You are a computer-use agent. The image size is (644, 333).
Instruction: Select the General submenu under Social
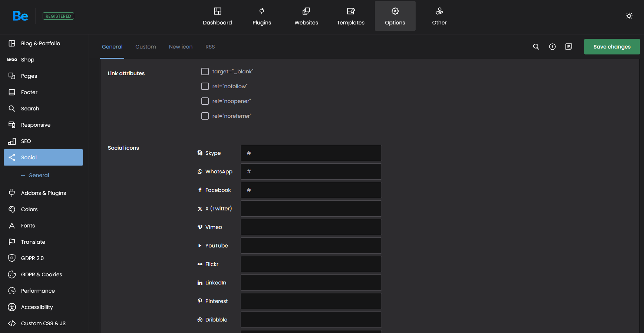click(39, 175)
